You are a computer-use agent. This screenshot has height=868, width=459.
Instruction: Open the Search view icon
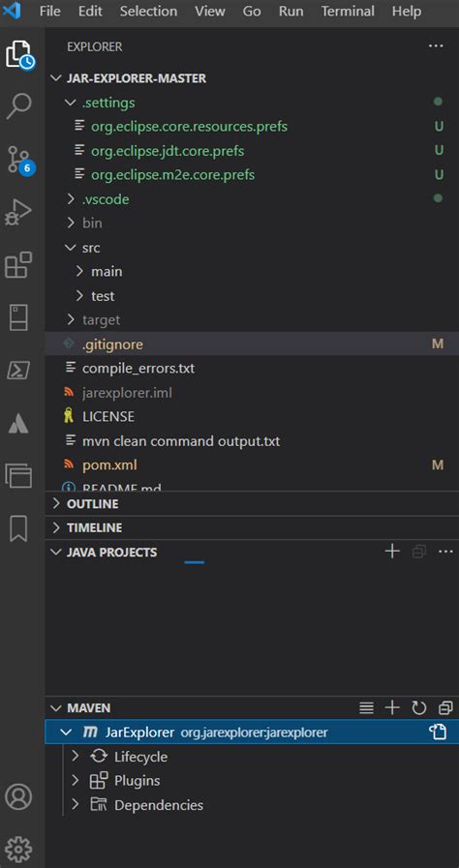click(19, 106)
